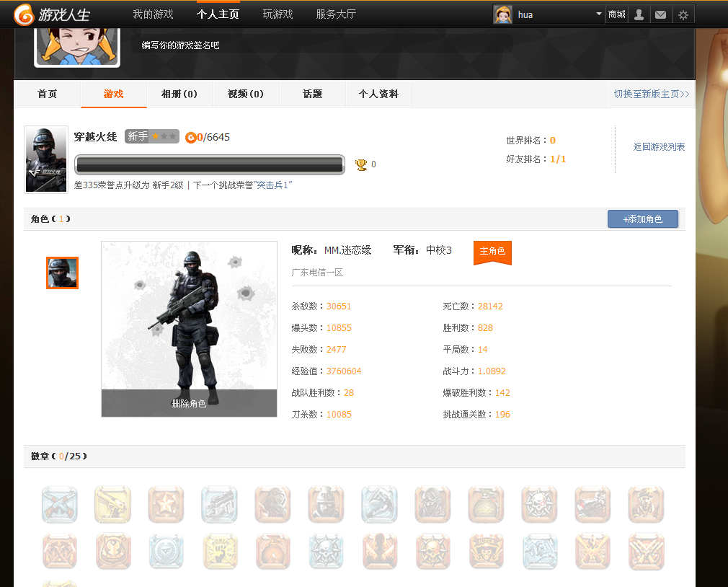Click the 广东电信一区 server text
Screen dimensions: 728x587
click(317, 272)
